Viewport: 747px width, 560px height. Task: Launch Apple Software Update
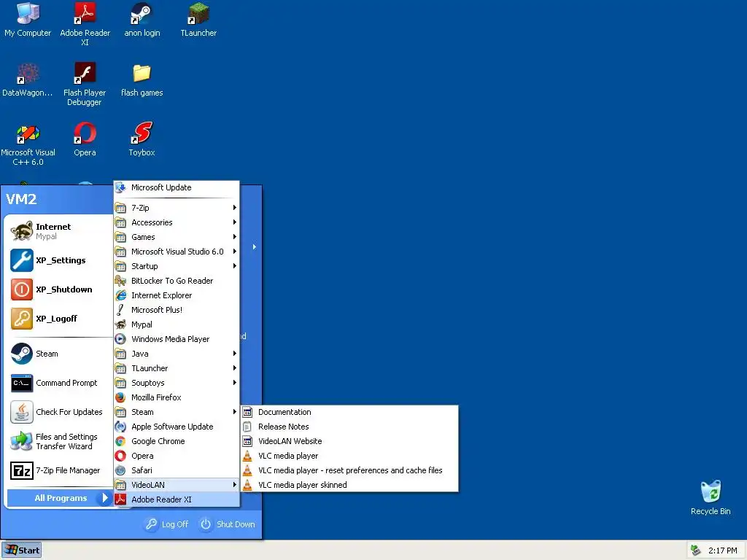pyautogui.click(x=177, y=427)
